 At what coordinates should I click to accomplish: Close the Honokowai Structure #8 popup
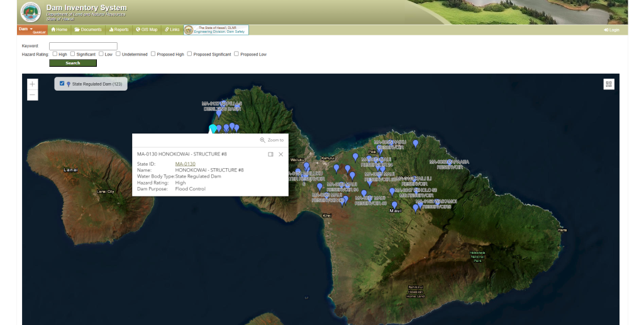coord(281,154)
